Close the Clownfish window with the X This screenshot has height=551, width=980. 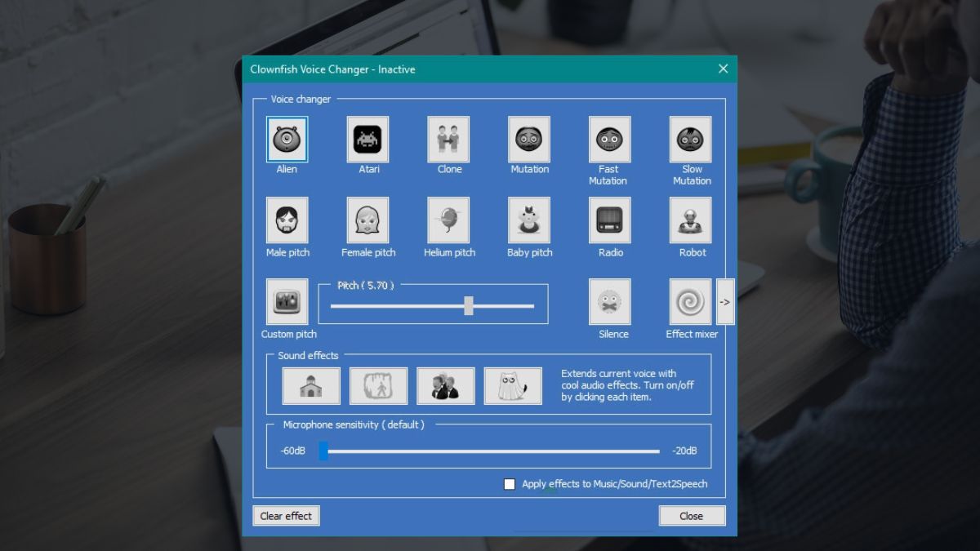point(723,69)
